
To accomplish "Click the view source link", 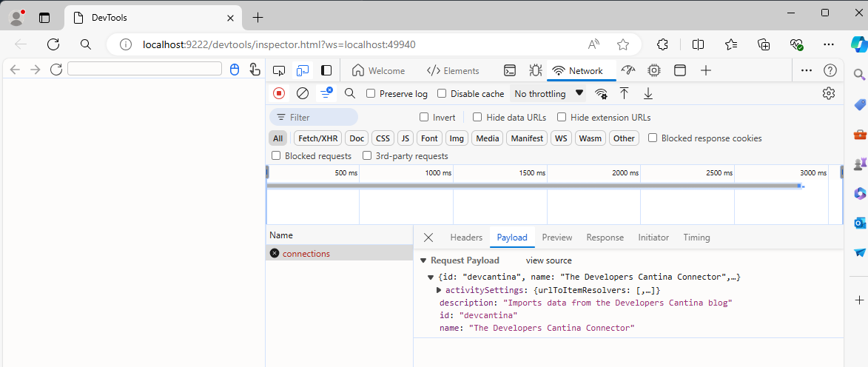I will [548, 260].
